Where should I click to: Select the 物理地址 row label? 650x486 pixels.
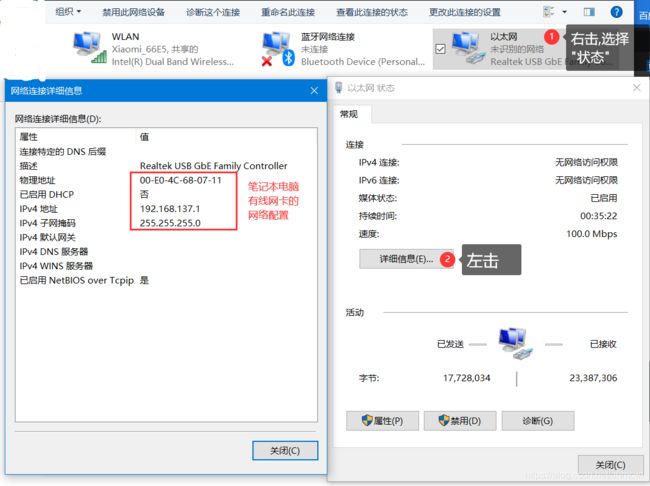point(37,180)
